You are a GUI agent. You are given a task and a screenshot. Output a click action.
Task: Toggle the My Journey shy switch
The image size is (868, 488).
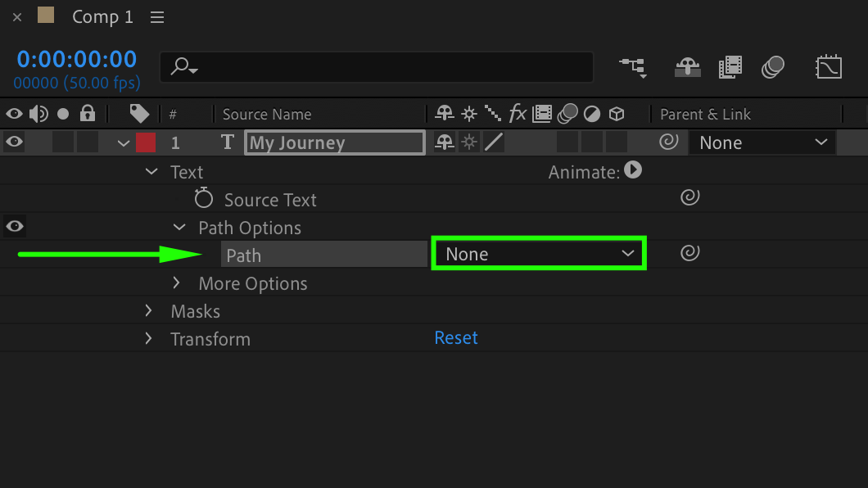pyautogui.click(x=445, y=142)
